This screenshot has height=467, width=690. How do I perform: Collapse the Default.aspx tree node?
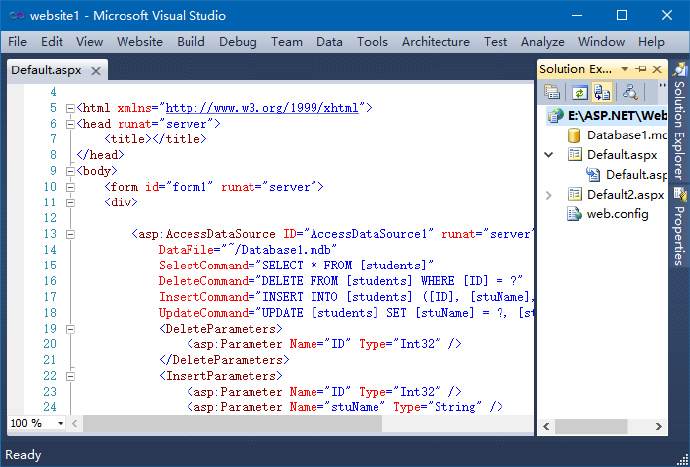click(x=549, y=154)
